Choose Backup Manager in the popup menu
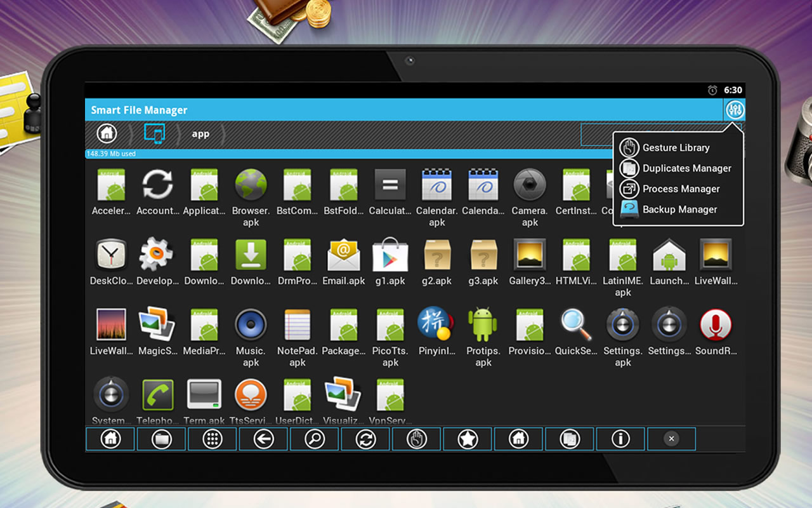 click(x=669, y=209)
